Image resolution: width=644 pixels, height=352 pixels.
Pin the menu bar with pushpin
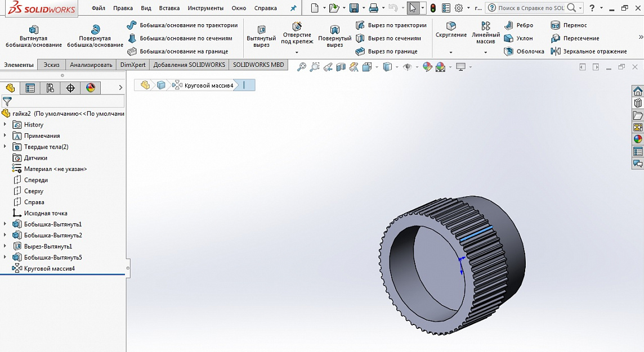(x=293, y=8)
